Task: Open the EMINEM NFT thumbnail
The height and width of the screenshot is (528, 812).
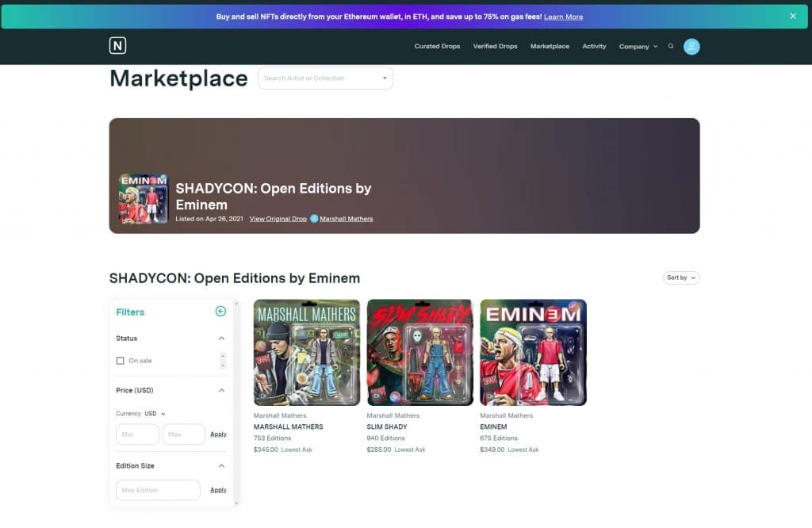Action: (534, 352)
